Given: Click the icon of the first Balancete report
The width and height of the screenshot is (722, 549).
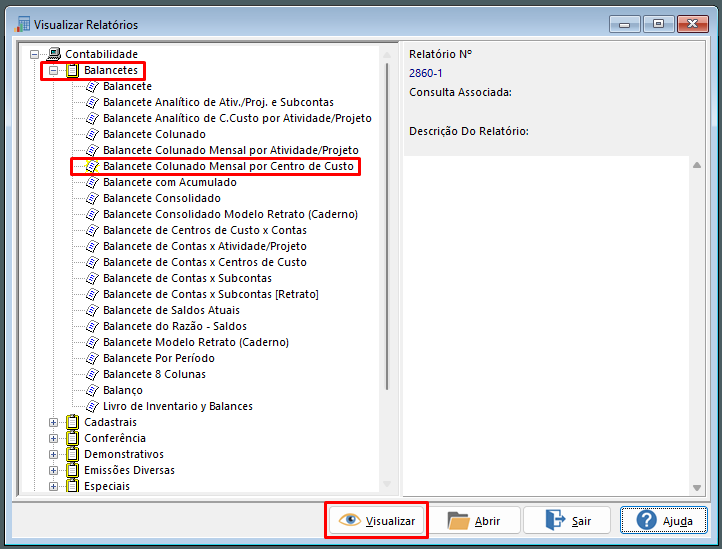Looking at the screenshot, I should click(93, 87).
